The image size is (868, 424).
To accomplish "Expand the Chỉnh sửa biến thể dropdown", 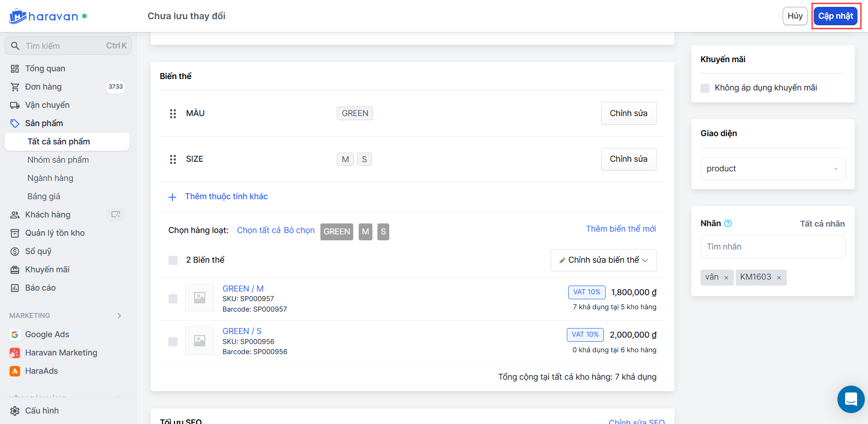I will tap(603, 260).
